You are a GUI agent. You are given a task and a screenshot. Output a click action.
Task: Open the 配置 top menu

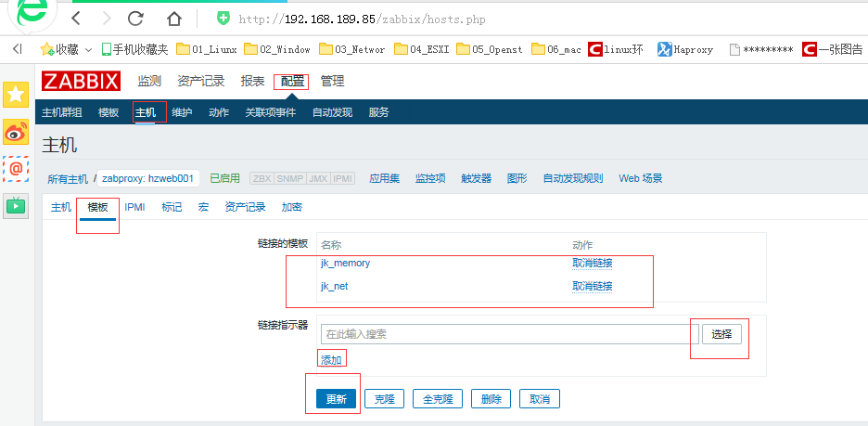tap(292, 82)
